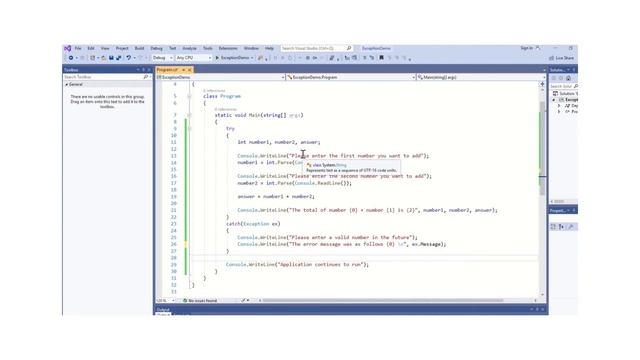Image resolution: width=640 pixels, height=360 pixels.
Task: Open the File menu
Action: tap(78, 48)
